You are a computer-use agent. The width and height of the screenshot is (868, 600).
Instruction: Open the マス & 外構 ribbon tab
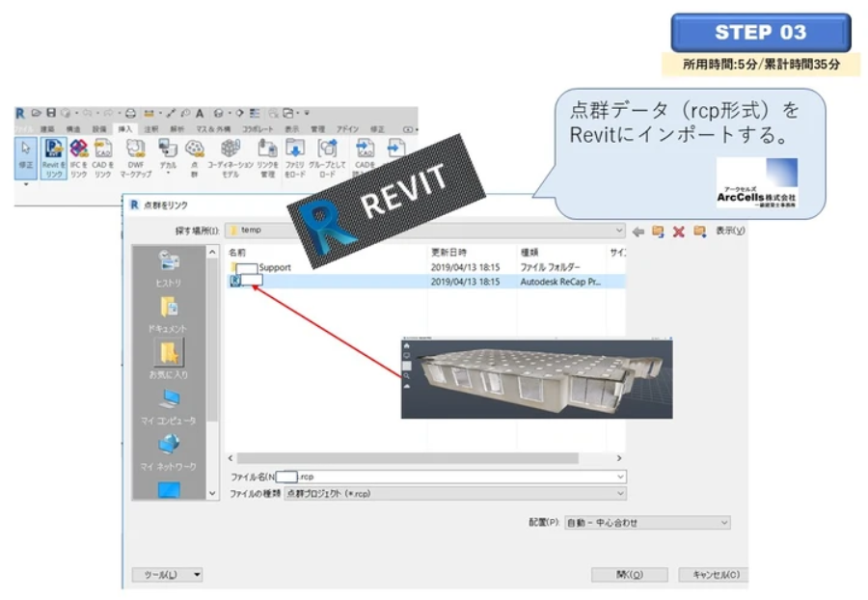point(213,129)
